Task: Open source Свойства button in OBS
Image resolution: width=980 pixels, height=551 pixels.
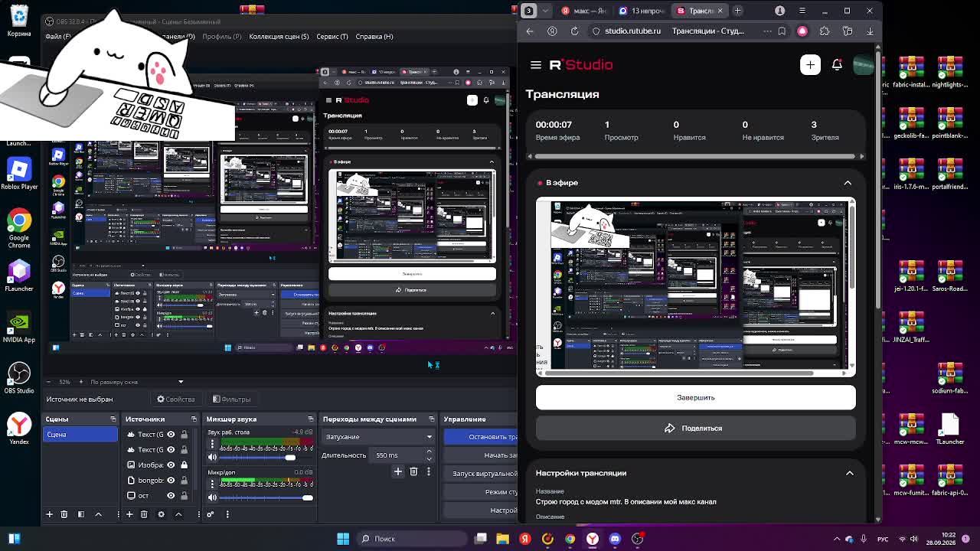Action: pyautogui.click(x=176, y=399)
